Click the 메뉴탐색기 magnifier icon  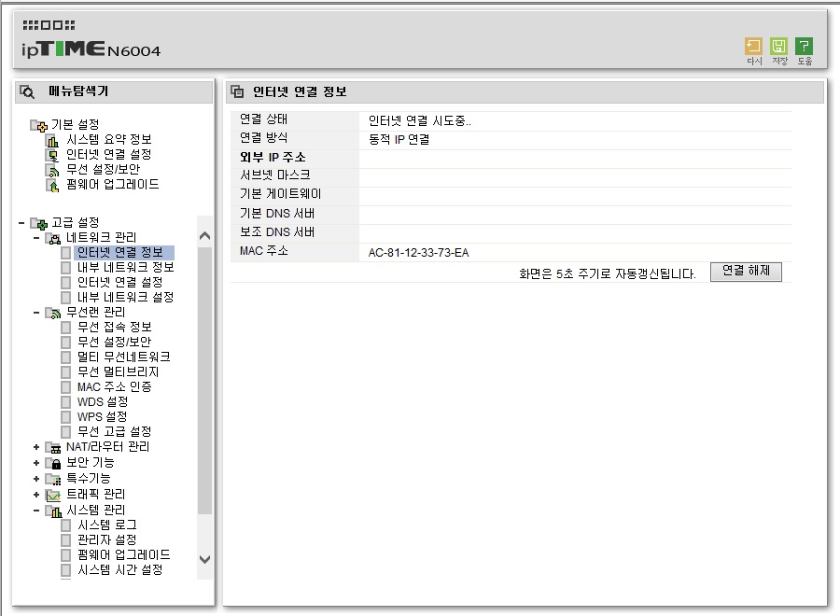[x=27, y=91]
